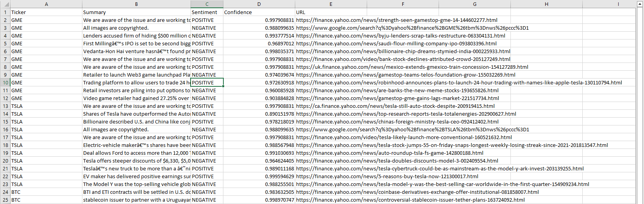This screenshot has height=204, width=644.
Task: Click confidence value 0.999594629
Action: click(259, 176)
